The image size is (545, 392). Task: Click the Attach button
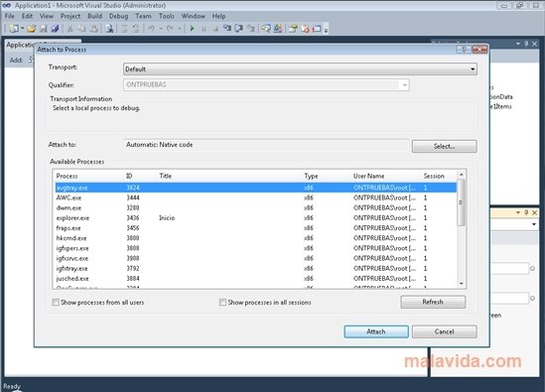(x=376, y=331)
